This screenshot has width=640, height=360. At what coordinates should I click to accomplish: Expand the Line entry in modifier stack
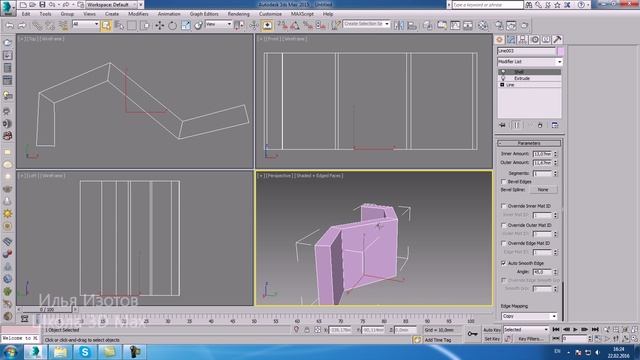coord(502,84)
